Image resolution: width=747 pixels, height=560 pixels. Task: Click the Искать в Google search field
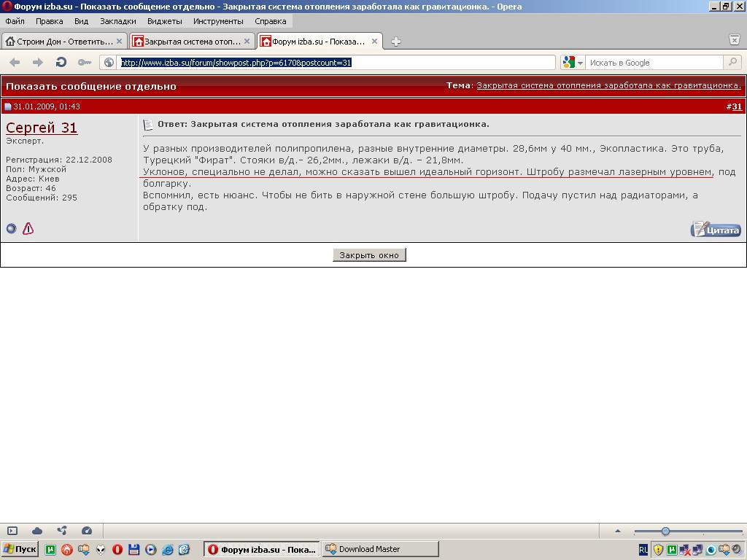coord(654,63)
